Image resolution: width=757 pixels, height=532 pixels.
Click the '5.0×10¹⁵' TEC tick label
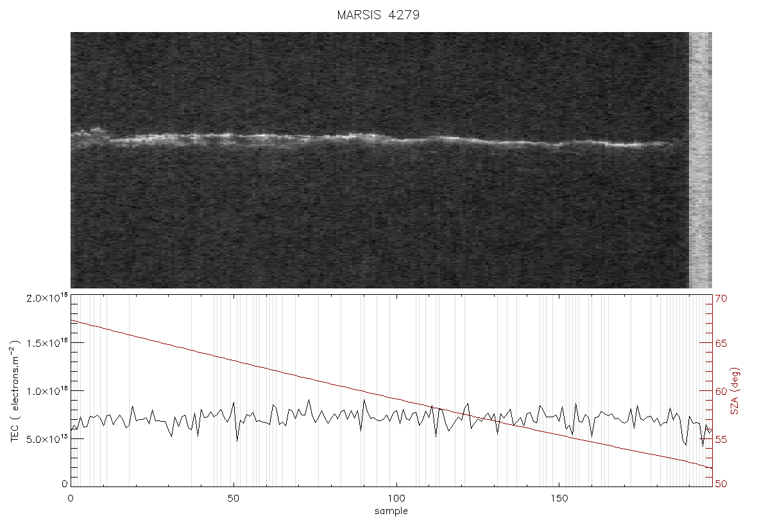coord(47,439)
